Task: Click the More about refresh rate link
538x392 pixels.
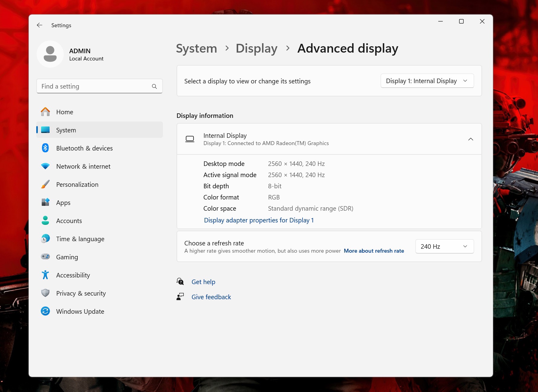Action: (374, 251)
